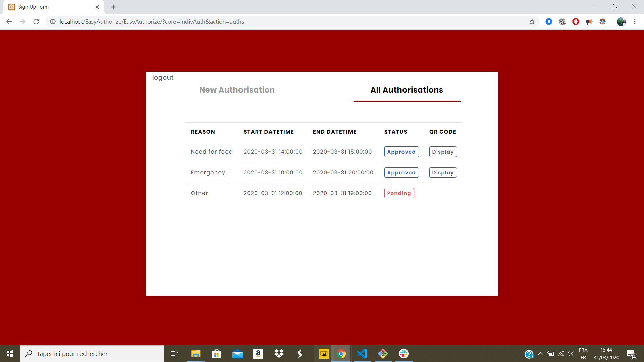Select the All Authorisations tab
This screenshot has height=362, width=644.
point(407,90)
